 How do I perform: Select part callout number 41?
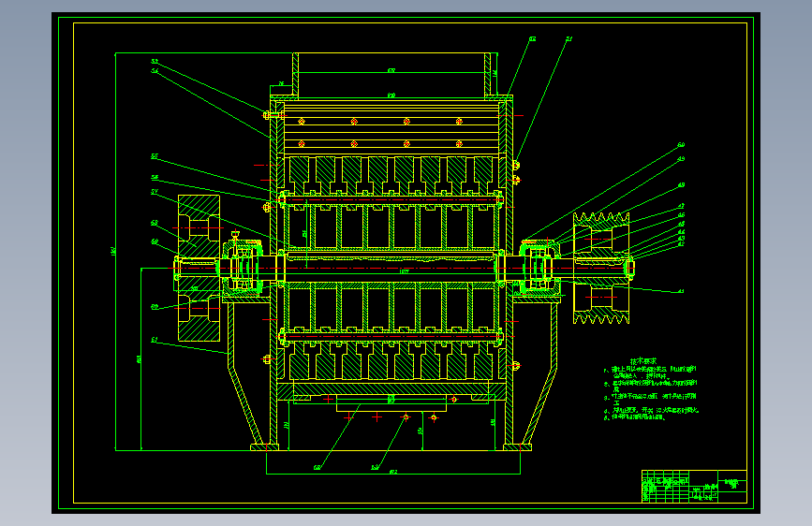[681, 291]
